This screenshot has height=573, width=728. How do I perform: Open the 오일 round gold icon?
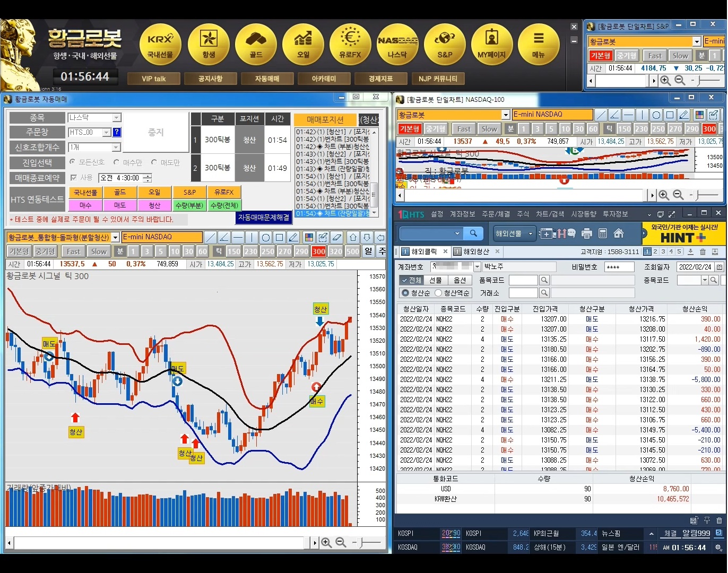click(303, 45)
